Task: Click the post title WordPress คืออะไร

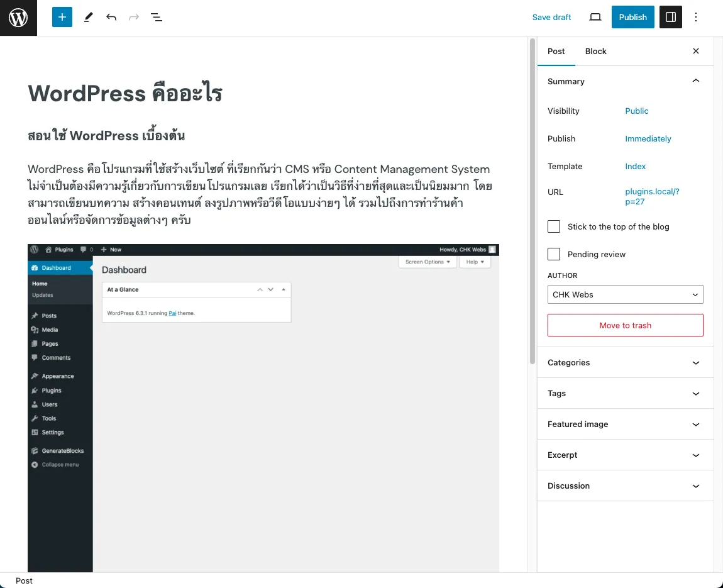Action: 125,93
